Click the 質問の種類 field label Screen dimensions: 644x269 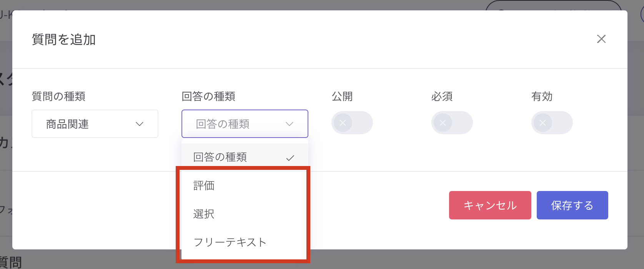pyautogui.click(x=58, y=96)
